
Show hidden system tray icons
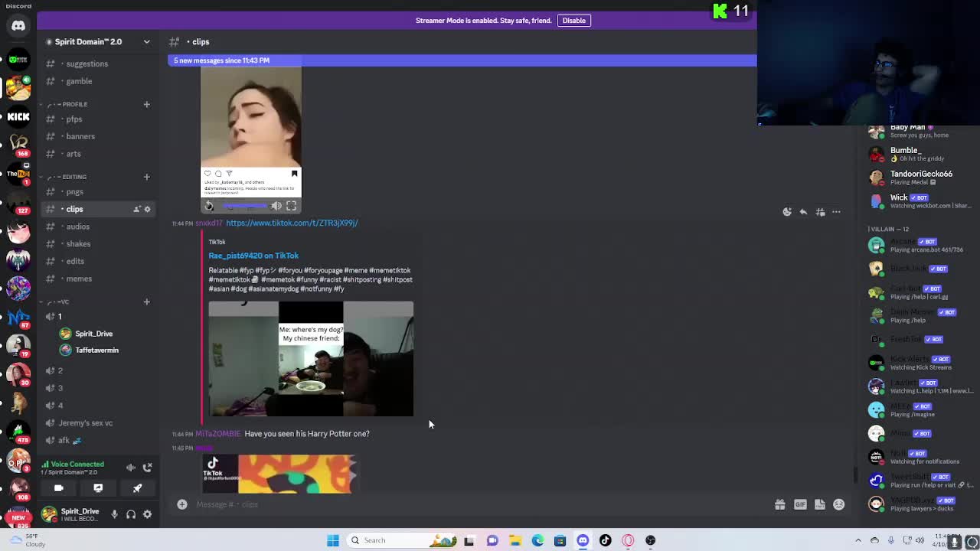point(857,540)
